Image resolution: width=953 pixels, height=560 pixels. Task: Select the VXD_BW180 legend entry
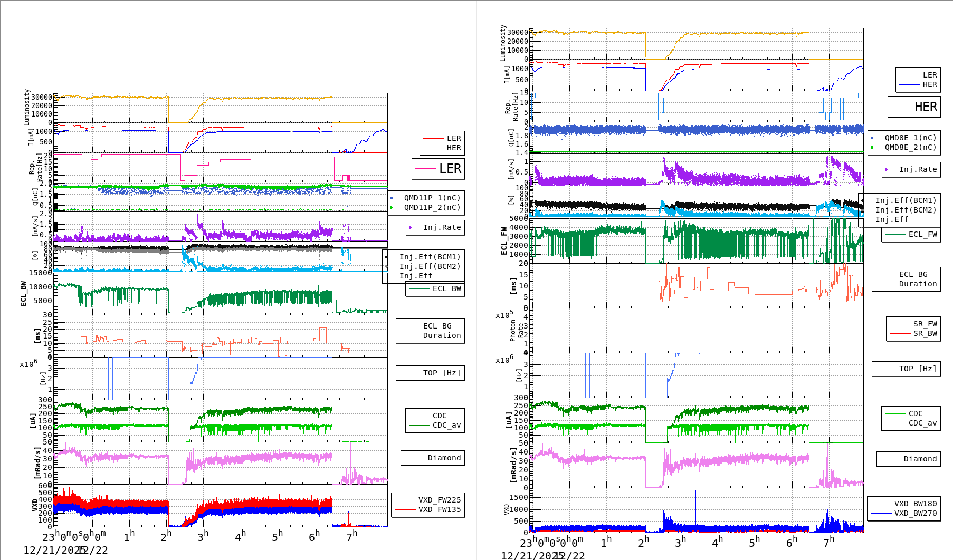[915, 504]
